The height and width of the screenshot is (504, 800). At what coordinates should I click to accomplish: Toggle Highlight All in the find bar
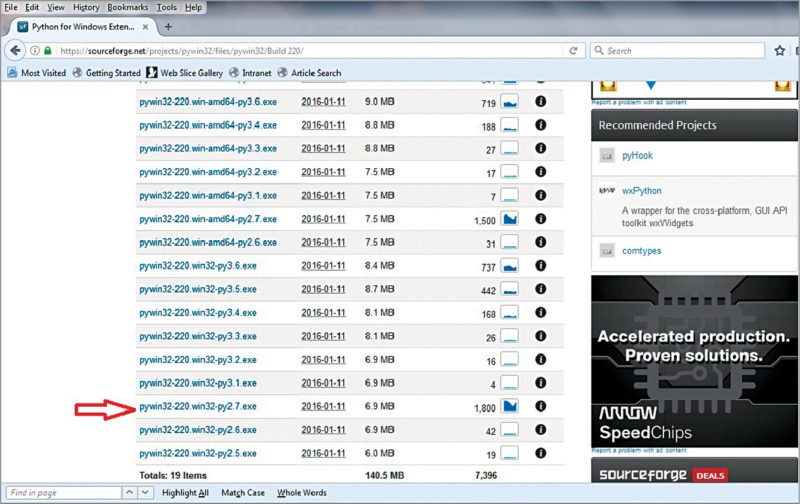point(184,493)
